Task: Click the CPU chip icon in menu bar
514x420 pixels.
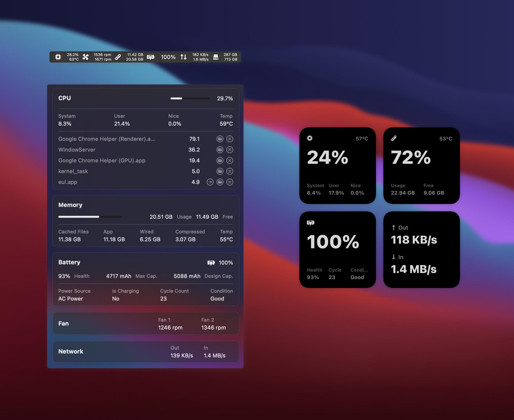Action: (x=58, y=57)
